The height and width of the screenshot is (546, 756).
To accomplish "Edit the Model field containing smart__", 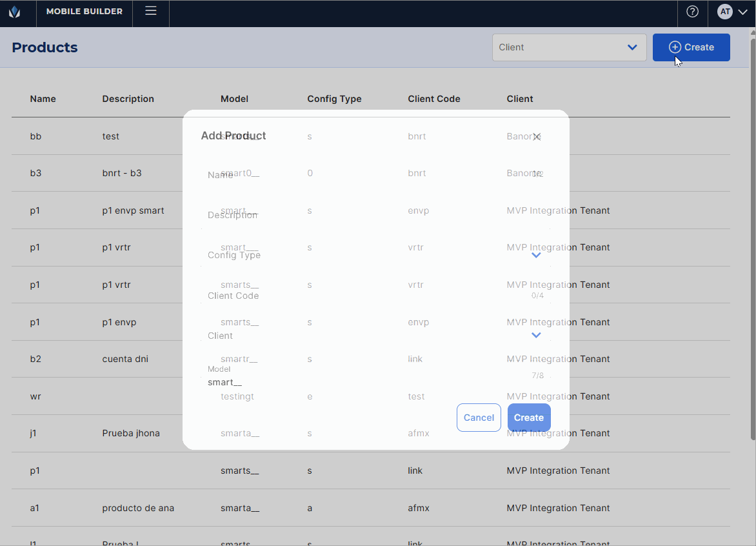I will click(368, 382).
